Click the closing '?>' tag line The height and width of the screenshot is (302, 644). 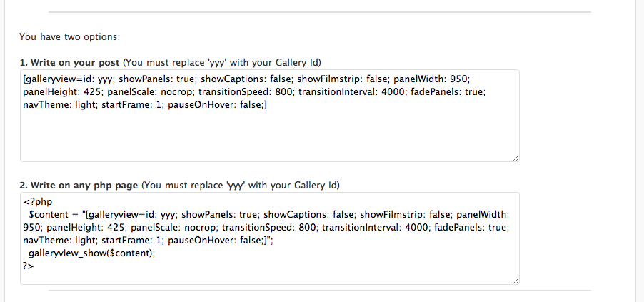29,266
